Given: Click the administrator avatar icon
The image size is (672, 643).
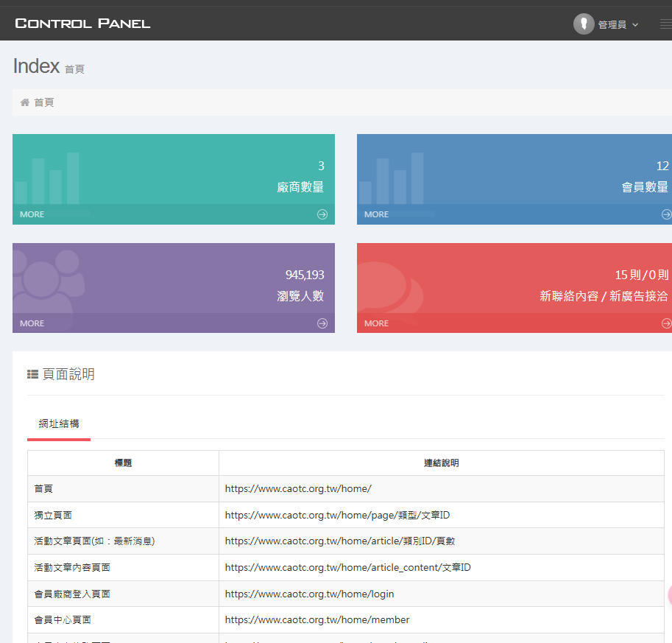Looking at the screenshot, I should (584, 24).
